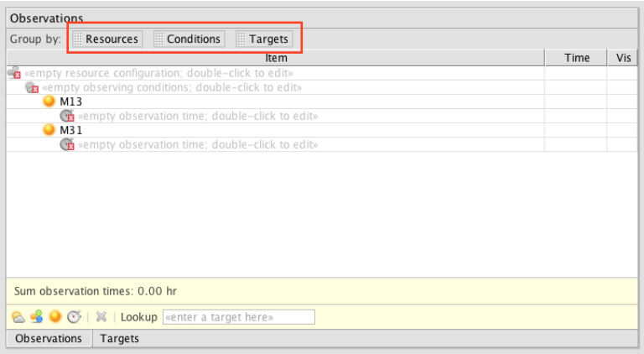The height and width of the screenshot is (354, 644).
Task: Toggle the Conditions group-by button
Action: 189,39
